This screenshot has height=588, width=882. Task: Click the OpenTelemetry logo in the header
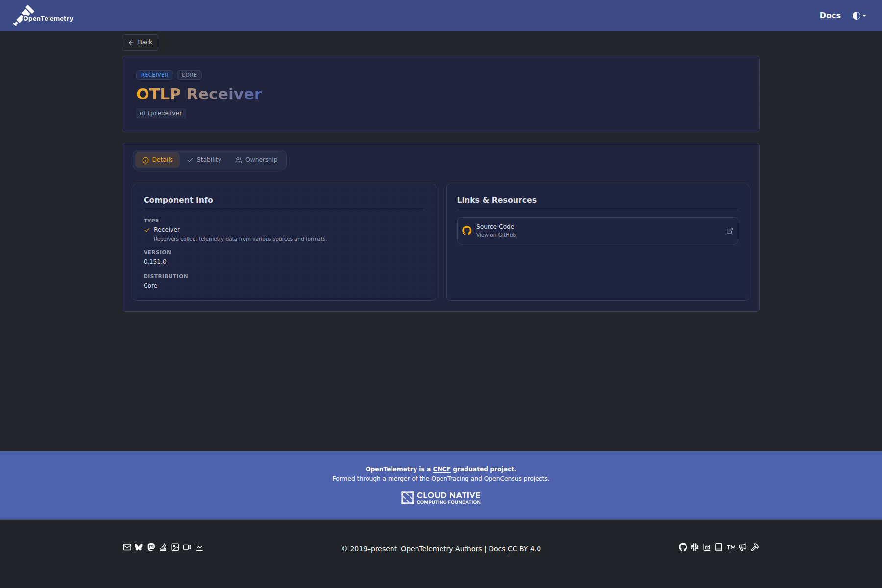(x=43, y=16)
